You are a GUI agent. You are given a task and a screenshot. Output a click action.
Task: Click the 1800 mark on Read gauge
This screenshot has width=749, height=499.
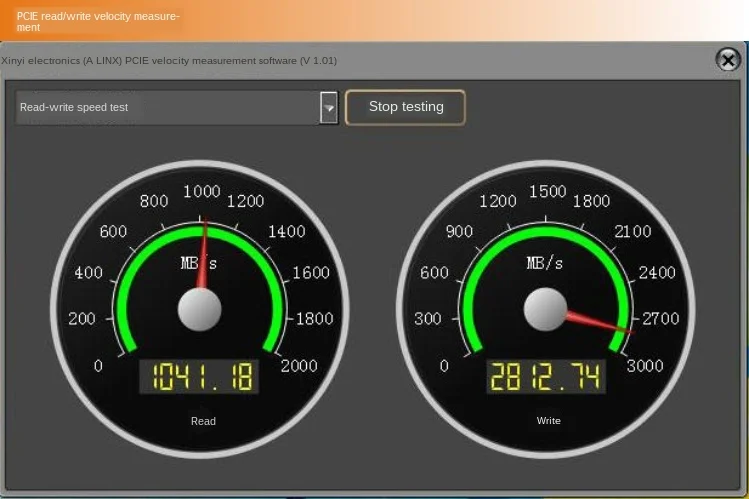(x=314, y=319)
